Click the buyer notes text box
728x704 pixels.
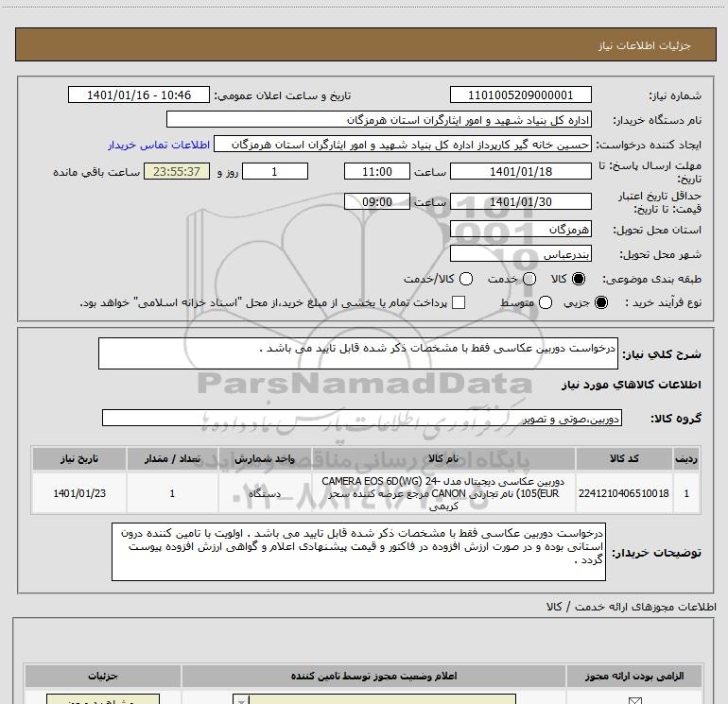coord(358,552)
